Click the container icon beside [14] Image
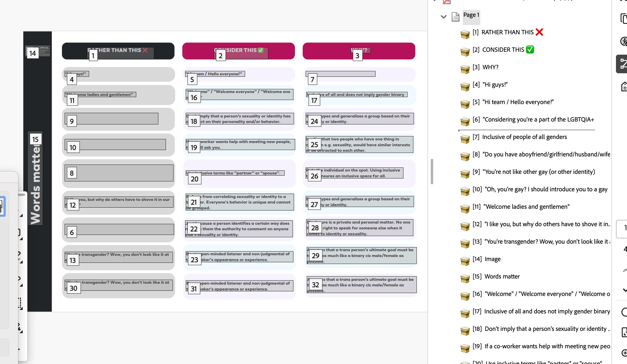Viewport: 627px width, 364px height. 465,261
